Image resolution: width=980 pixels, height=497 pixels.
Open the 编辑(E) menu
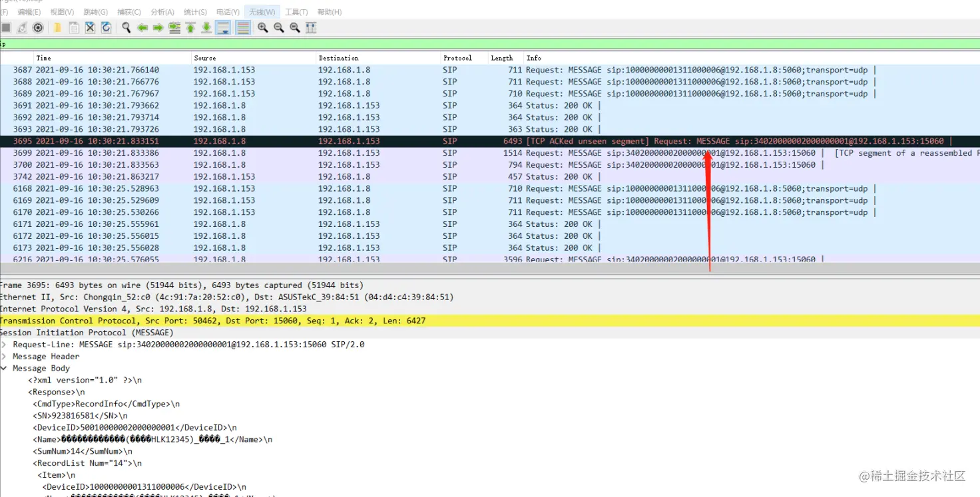tap(29, 12)
